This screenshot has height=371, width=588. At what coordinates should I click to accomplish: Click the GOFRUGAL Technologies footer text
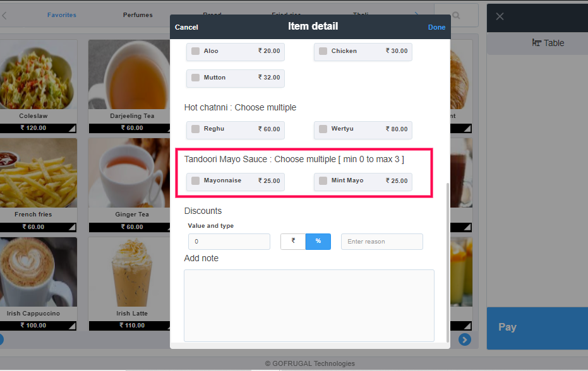click(x=309, y=363)
